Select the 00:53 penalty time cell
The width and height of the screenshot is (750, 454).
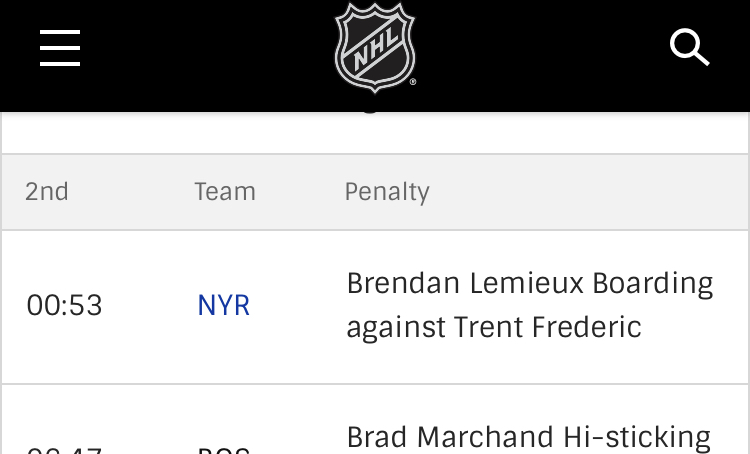click(x=65, y=306)
